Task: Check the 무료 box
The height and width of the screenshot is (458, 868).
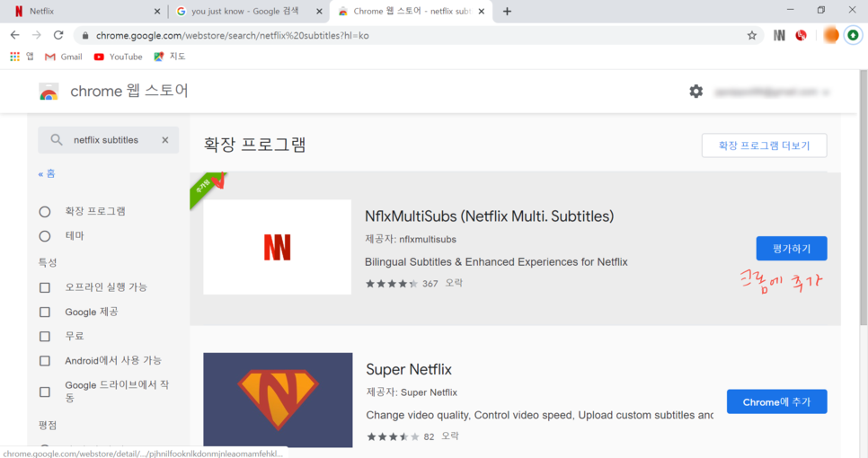Action: [45, 336]
